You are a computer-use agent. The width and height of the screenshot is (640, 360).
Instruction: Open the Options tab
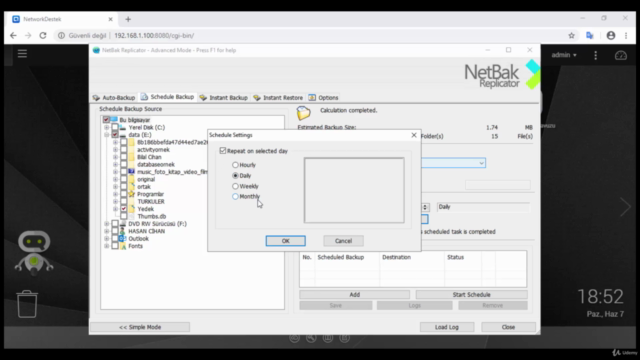323,98
